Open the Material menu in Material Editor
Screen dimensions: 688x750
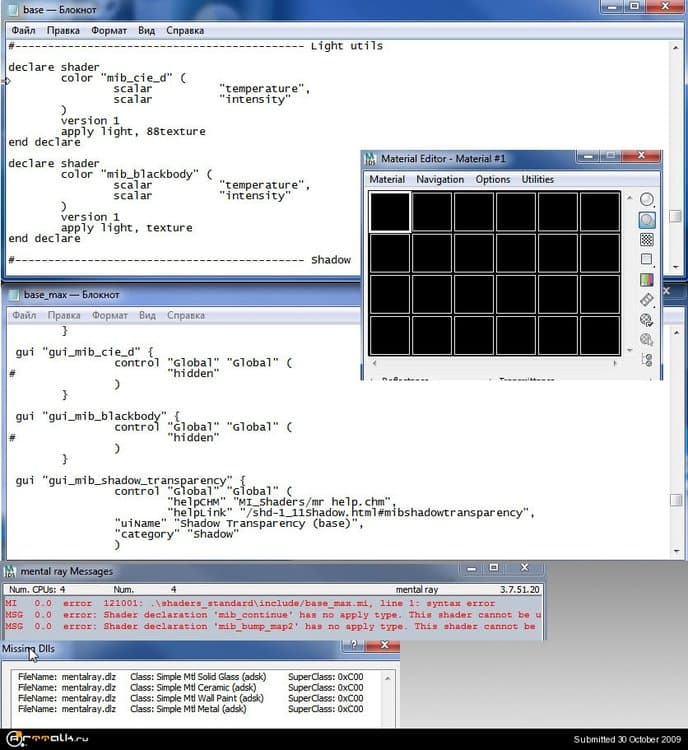387,180
